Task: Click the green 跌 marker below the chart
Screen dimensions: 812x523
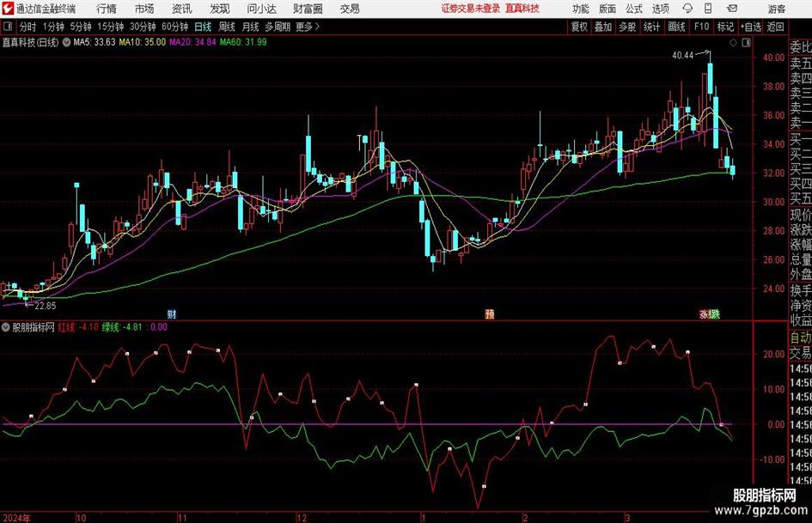Action: pos(715,313)
